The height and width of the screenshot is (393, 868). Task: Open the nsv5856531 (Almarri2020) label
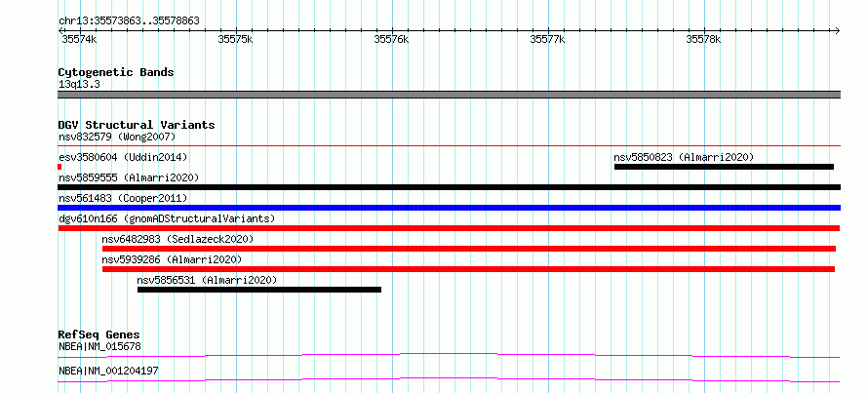(x=207, y=280)
